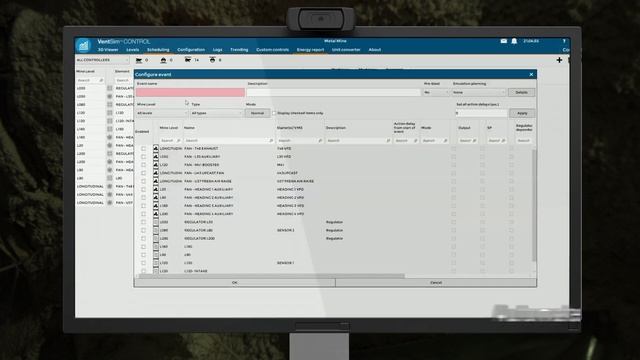
Task: Click the first controller status icon showing 0
Action: point(139,60)
